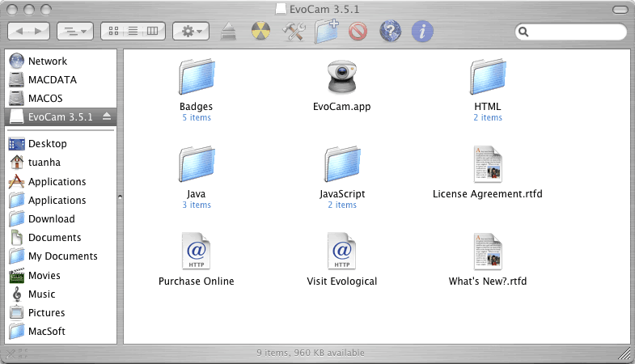Click the status bar items count text

tap(311, 353)
